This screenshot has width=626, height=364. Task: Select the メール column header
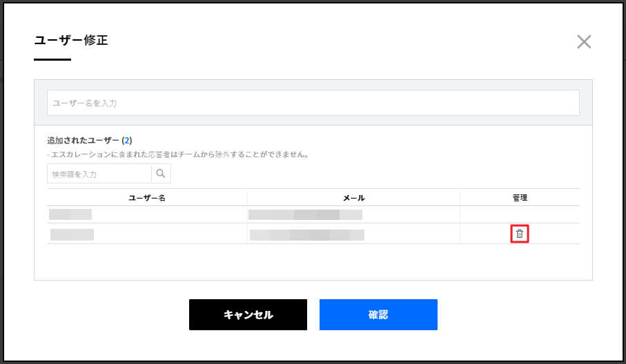353,198
